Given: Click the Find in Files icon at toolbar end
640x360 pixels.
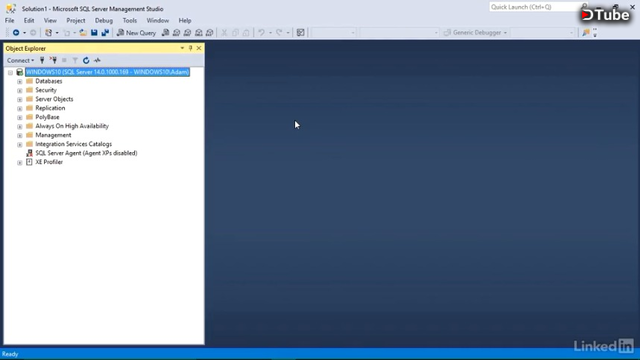Looking at the screenshot, I should (586, 33).
